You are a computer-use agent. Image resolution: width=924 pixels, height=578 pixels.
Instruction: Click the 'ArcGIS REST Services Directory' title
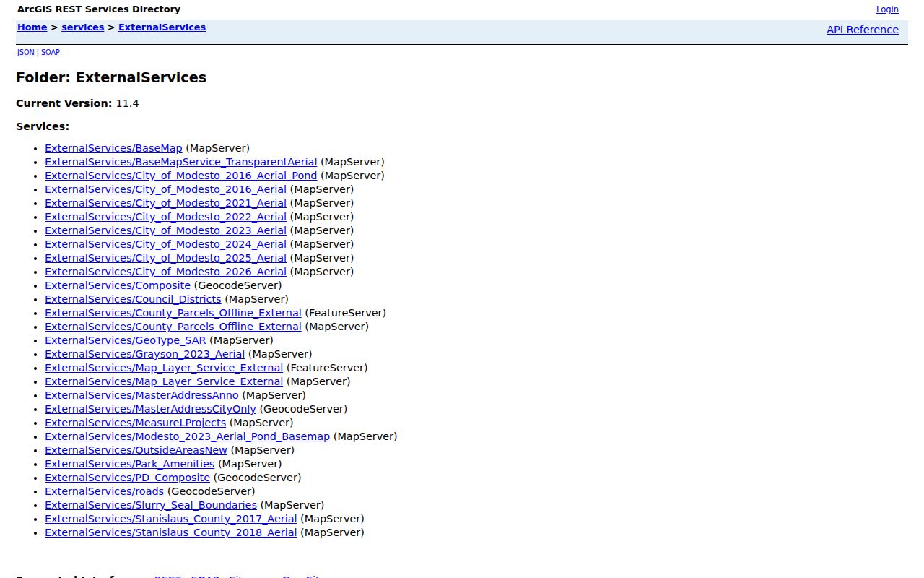(99, 9)
